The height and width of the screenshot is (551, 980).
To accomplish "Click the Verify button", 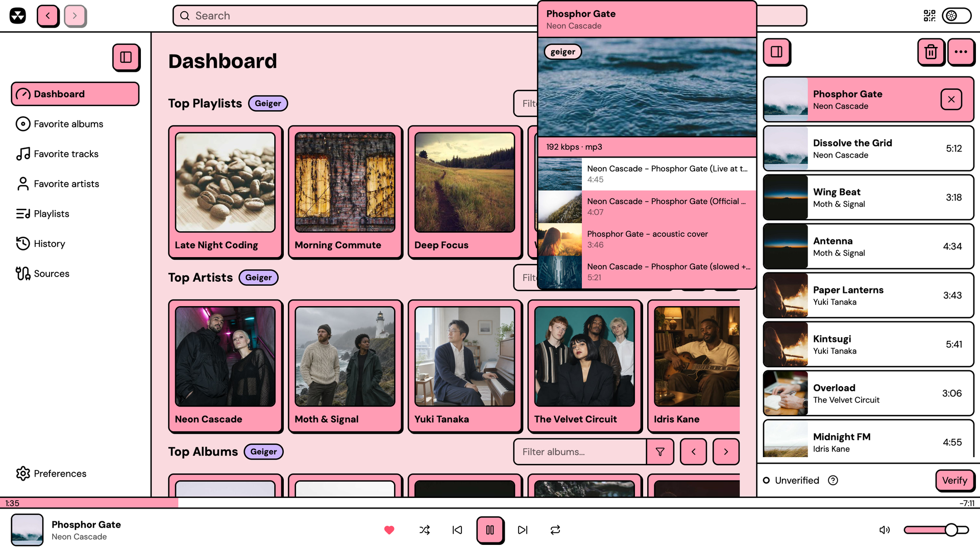I will click(954, 481).
